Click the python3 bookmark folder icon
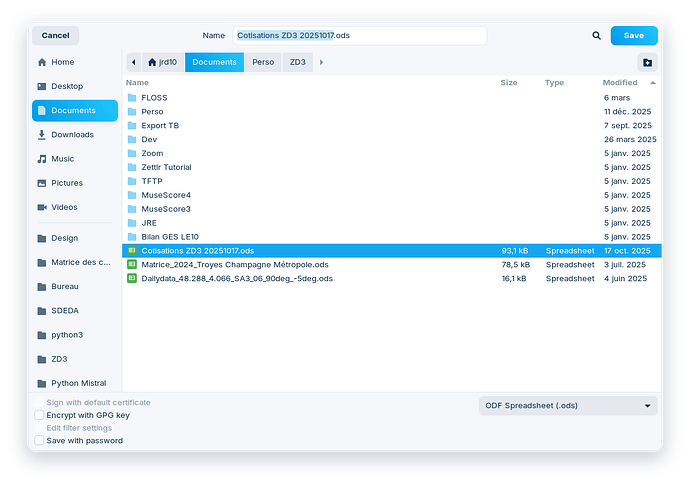Screen dimensions: 690x485 (x=42, y=335)
